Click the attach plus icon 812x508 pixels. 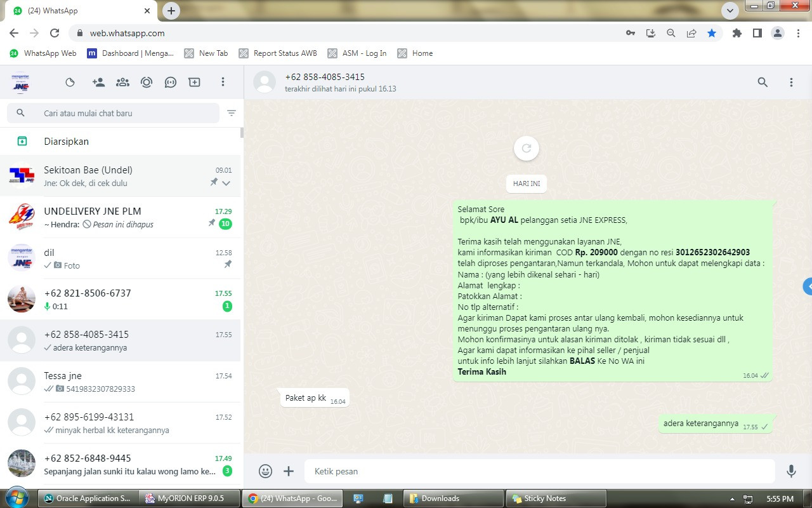click(x=289, y=471)
